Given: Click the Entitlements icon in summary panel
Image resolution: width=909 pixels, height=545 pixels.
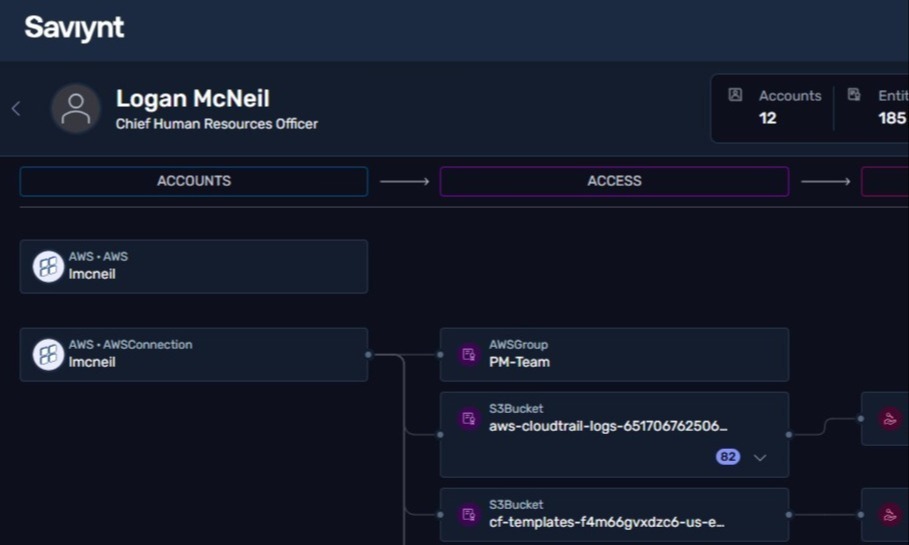Looking at the screenshot, I should click(x=854, y=95).
